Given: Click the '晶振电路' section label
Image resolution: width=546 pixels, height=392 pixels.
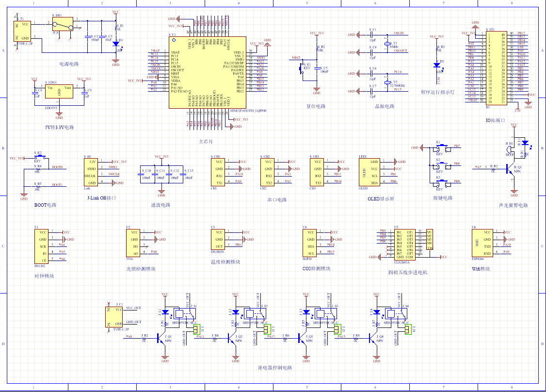Looking at the screenshot, I should [385, 106].
